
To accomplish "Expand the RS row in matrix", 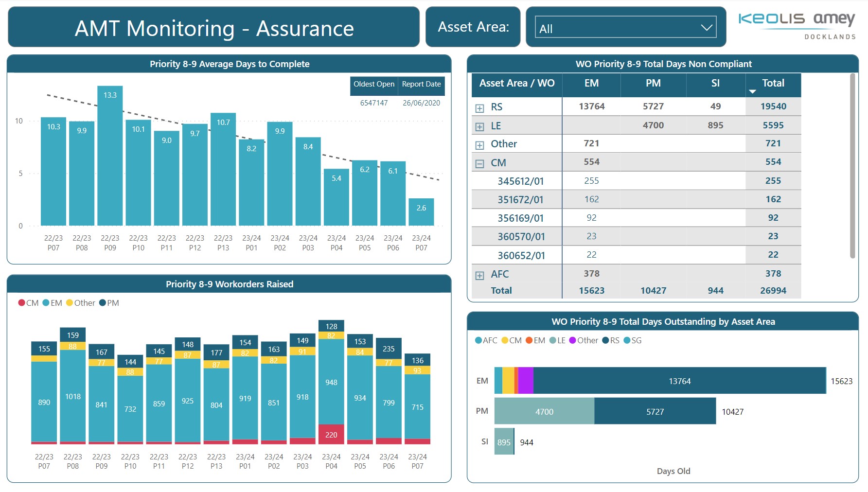I will pyautogui.click(x=479, y=108).
